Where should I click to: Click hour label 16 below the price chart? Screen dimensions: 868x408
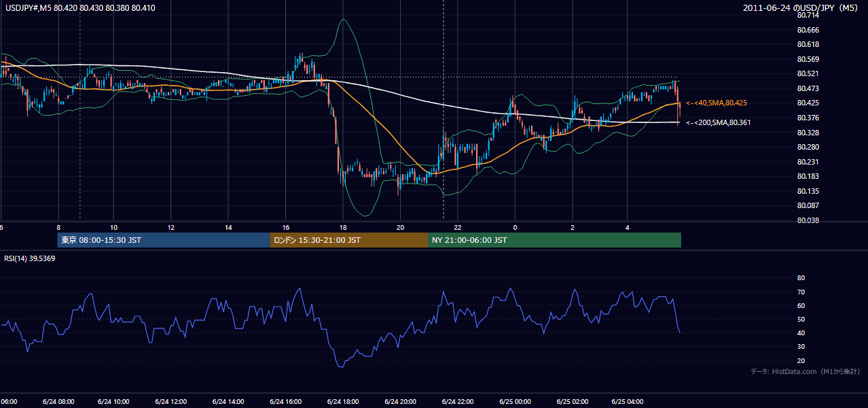tap(286, 227)
